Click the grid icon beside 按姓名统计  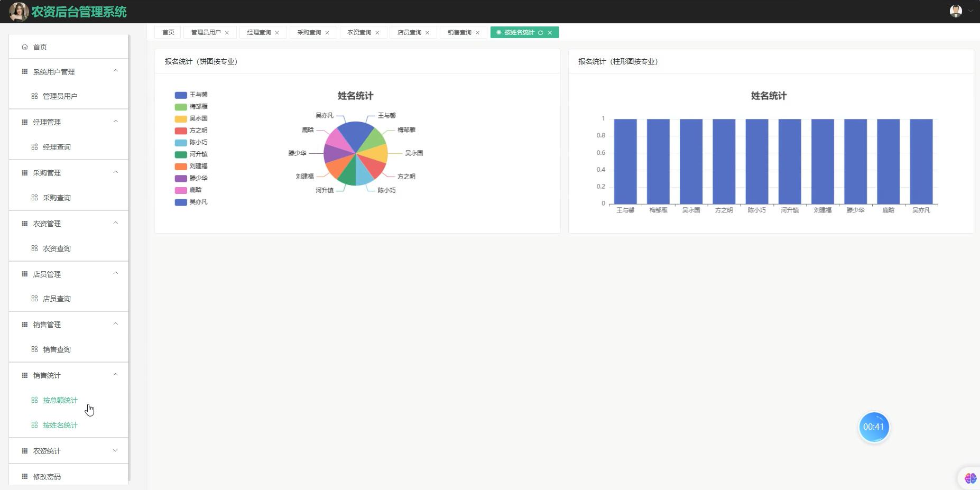click(34, 425)
